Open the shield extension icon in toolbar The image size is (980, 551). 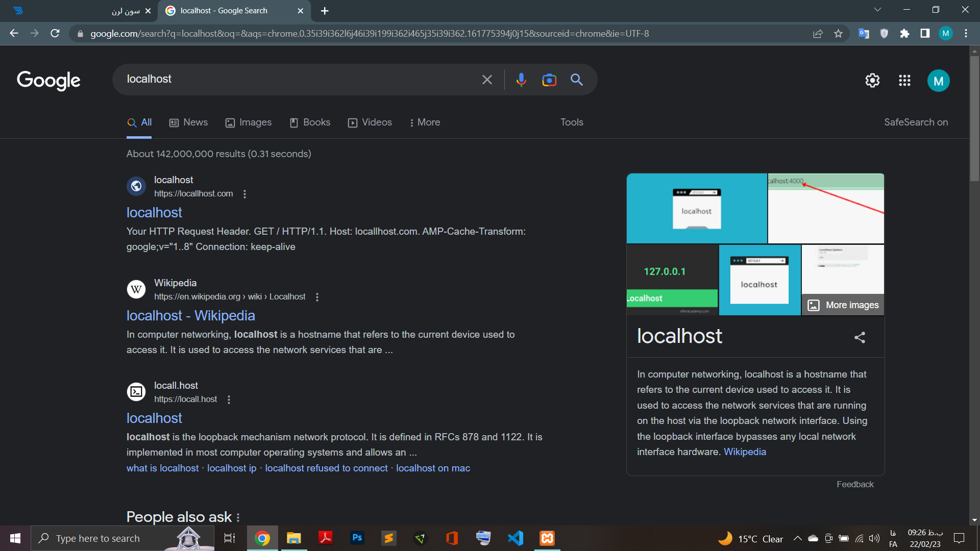(x=884, y=33)
